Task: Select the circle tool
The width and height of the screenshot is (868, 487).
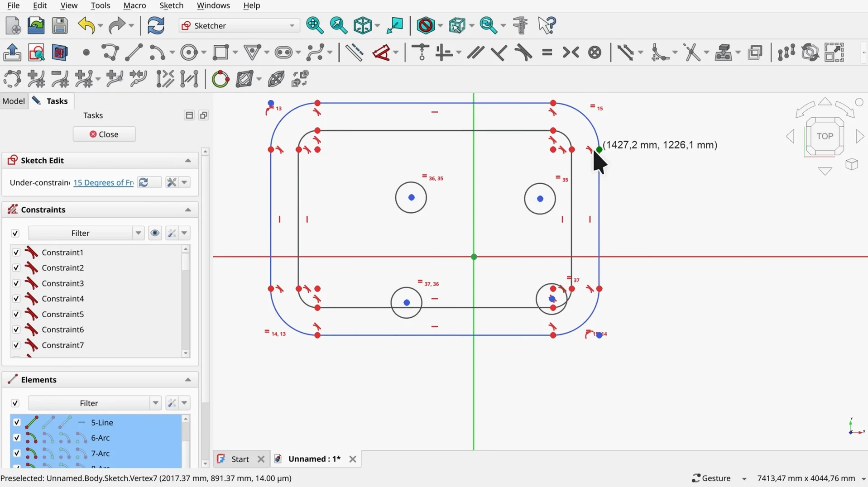Action: click(x=189, y=53)
